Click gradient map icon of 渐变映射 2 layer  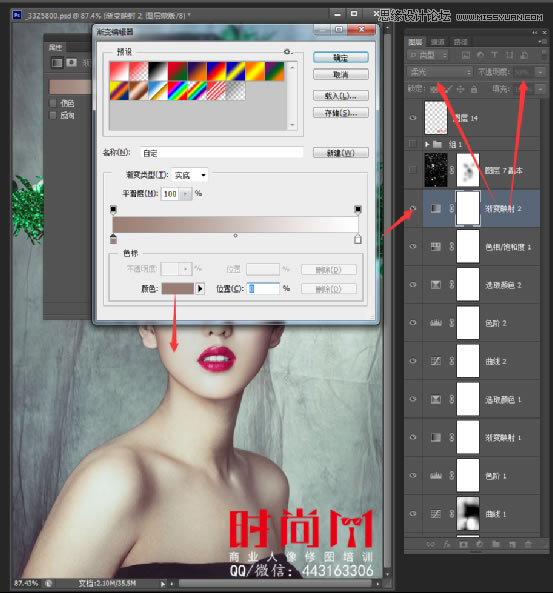(x=436, y=208)
